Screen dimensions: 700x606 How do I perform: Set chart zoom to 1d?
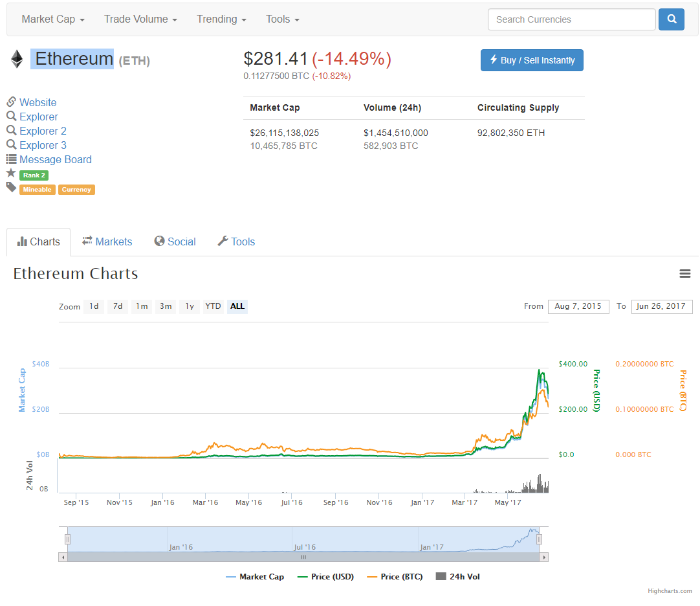[94, 307]
